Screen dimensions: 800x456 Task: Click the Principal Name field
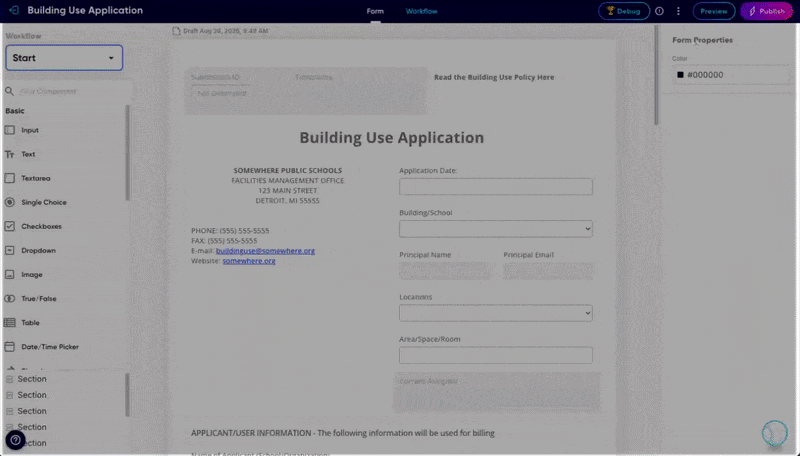click(x=445, y=271)
